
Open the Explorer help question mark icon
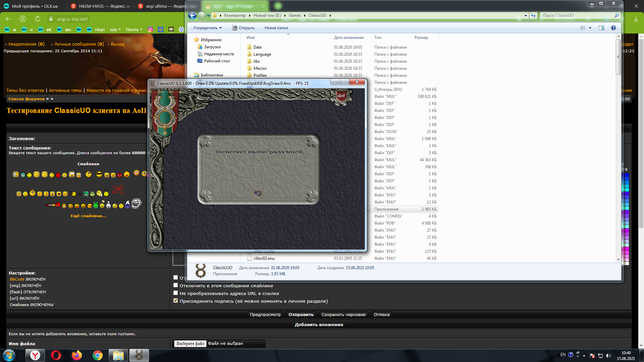click(x=613, y=28)
